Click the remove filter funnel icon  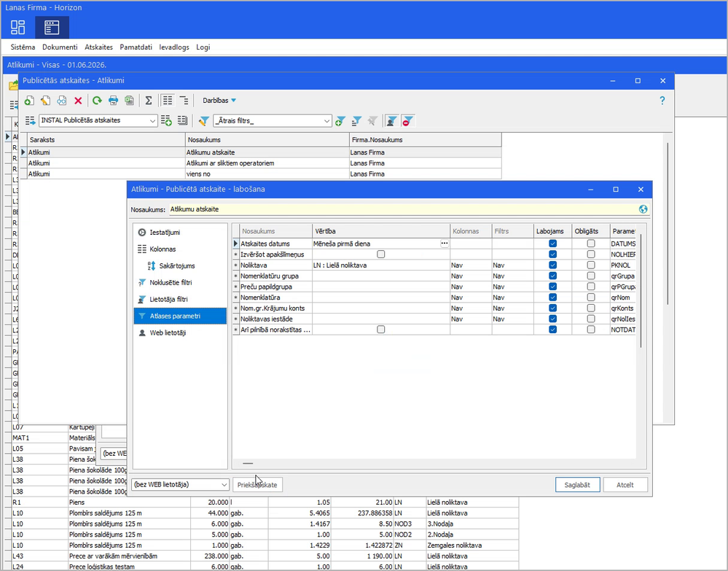click(407, 121)
